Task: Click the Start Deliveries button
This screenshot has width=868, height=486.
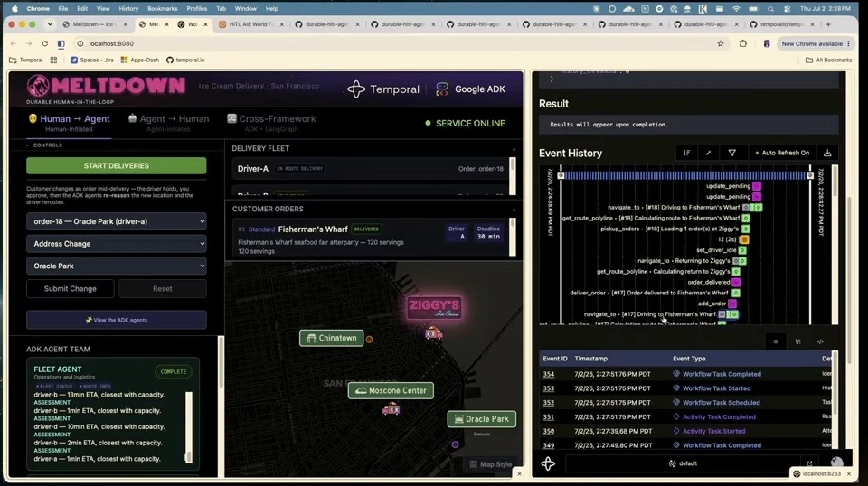Action: [117, 166]
